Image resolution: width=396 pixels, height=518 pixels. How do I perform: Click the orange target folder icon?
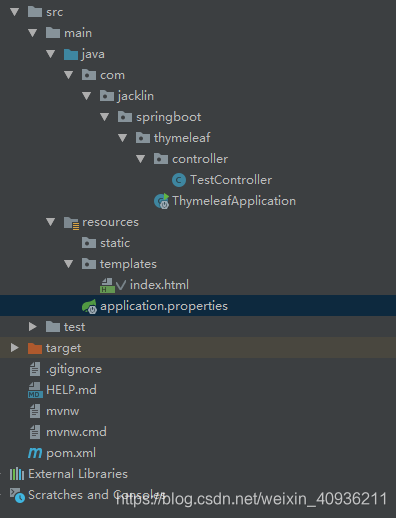click(35, 348)
